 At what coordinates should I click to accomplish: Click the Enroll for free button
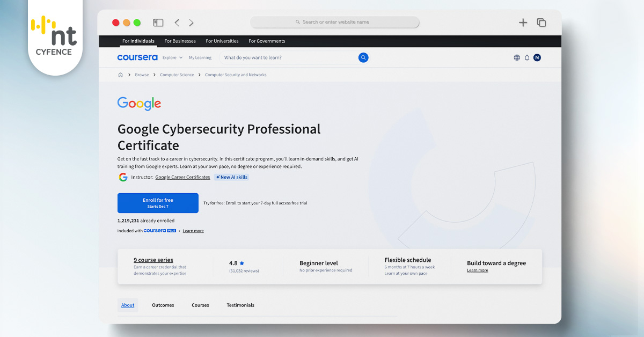click(x=158, y=203)
